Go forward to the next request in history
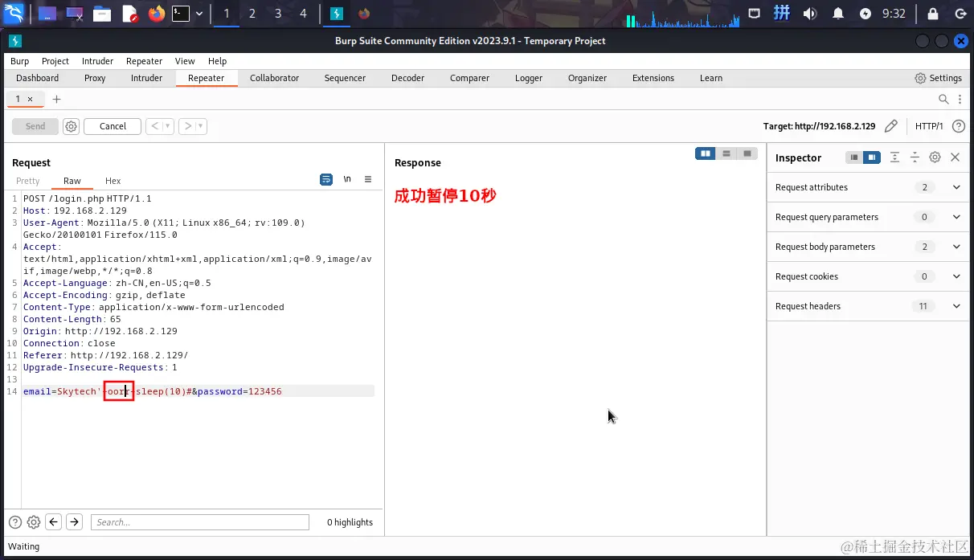This screenshot has height=560, width=974. (x=187, y=126)
